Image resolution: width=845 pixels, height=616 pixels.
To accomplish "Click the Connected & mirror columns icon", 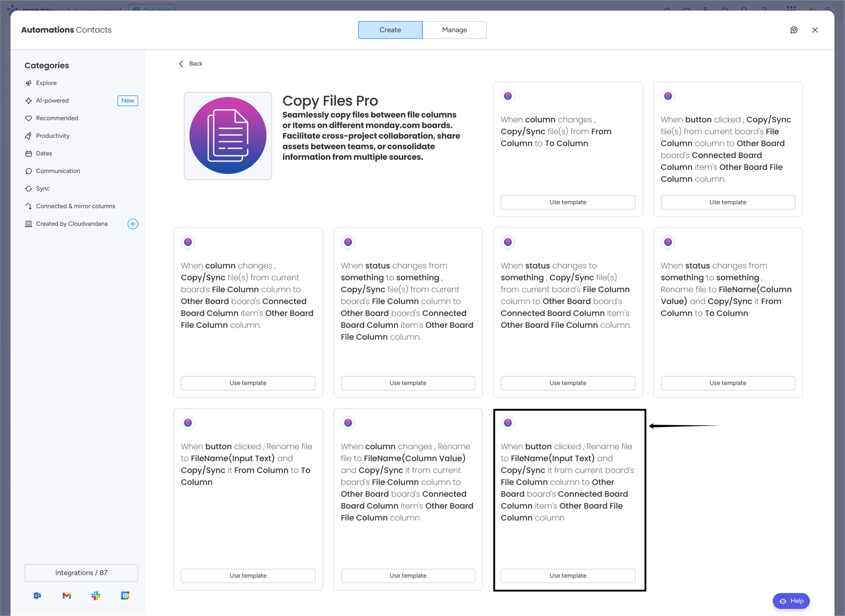I will [x=29, y=206].
